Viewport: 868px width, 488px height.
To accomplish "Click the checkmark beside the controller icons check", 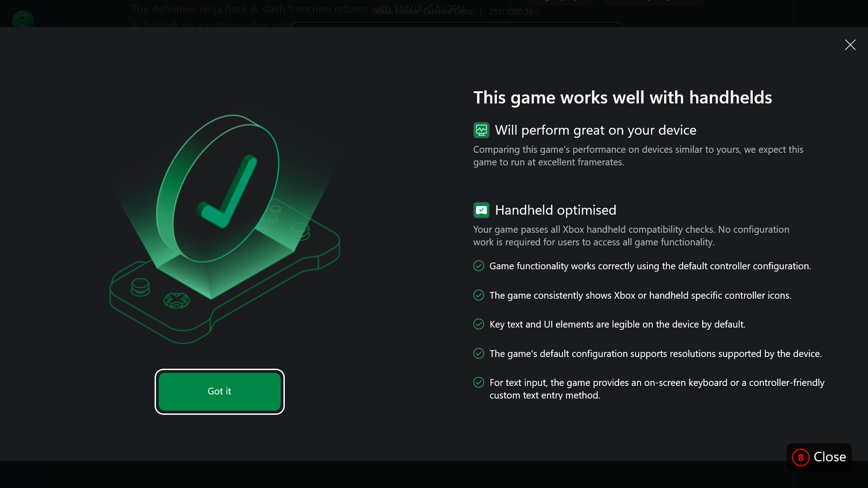I will [x=479, y=295].
